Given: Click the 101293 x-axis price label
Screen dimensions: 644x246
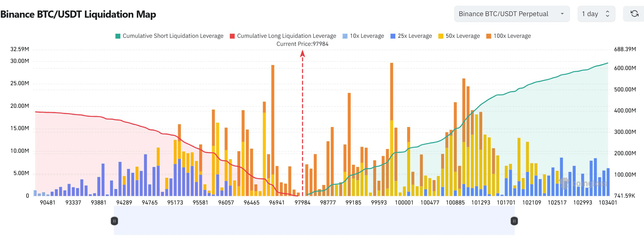Looking at the screenshot, I should [x=481, y=203].
